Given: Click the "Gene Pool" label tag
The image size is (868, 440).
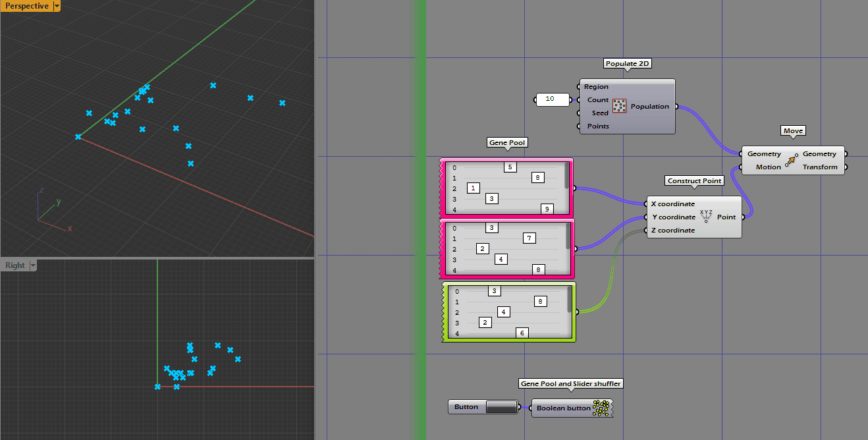Looking at the screenshot, I should tap(508, 142).
